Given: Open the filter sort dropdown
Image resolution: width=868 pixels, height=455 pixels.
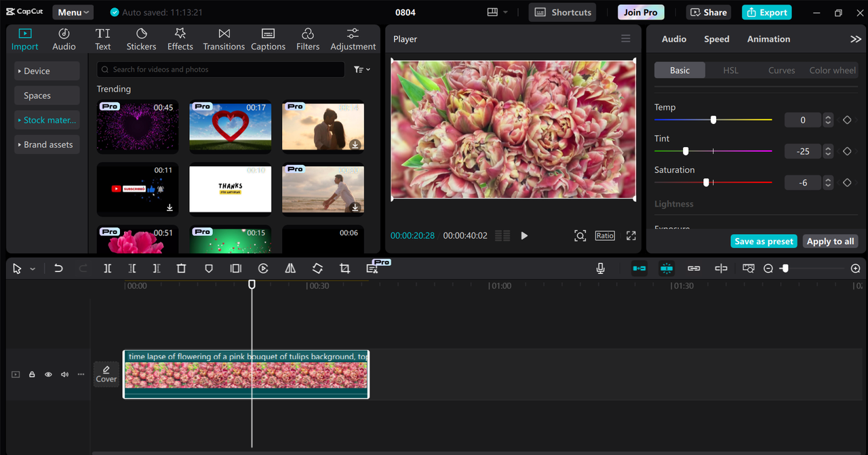Looking at the screenshot, I should 362,69.
